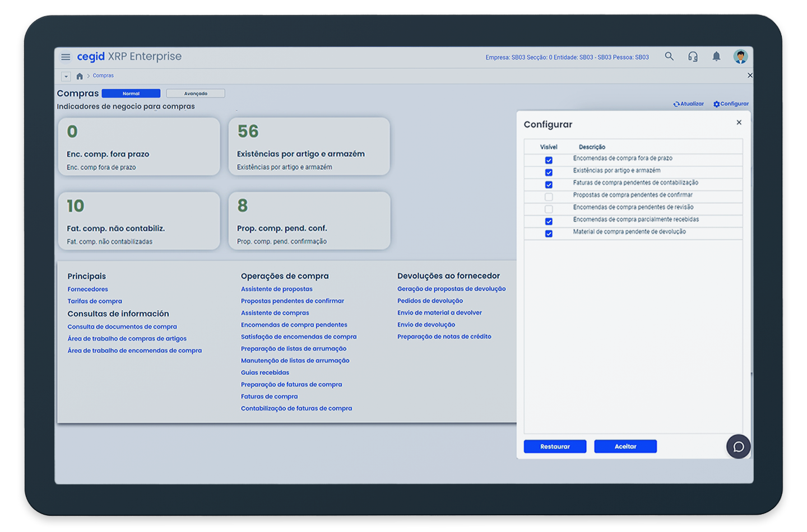The image size is (807, 532).
Task: Enable Propostas de compra pendentes de confirmar
Action: click(549, 197)
